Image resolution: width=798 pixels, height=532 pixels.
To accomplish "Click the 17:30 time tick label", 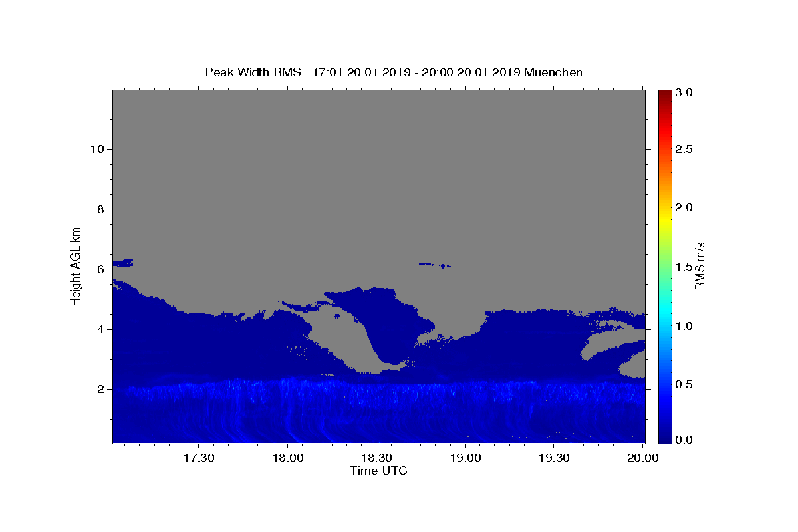I will [199, 458].
